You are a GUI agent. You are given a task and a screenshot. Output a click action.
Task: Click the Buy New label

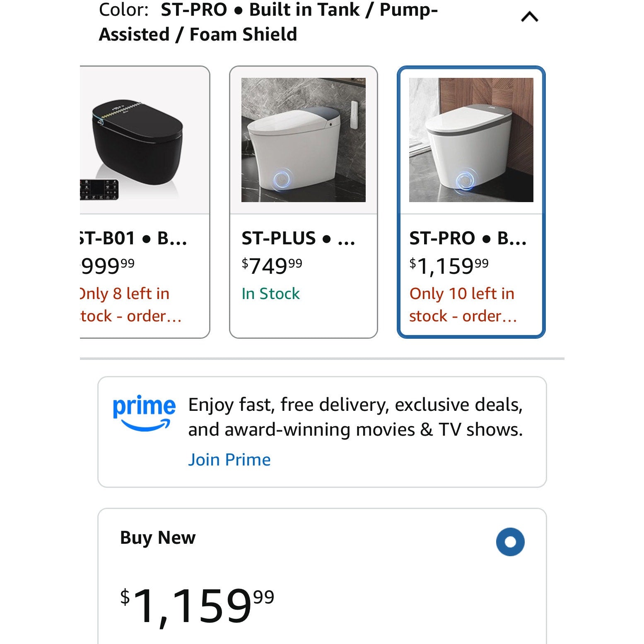pyautogui.click(x=157, y=538)
